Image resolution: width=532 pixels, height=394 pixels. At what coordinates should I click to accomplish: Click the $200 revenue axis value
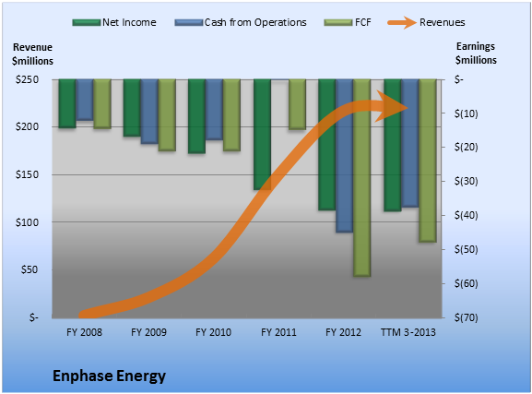point(27,126)
